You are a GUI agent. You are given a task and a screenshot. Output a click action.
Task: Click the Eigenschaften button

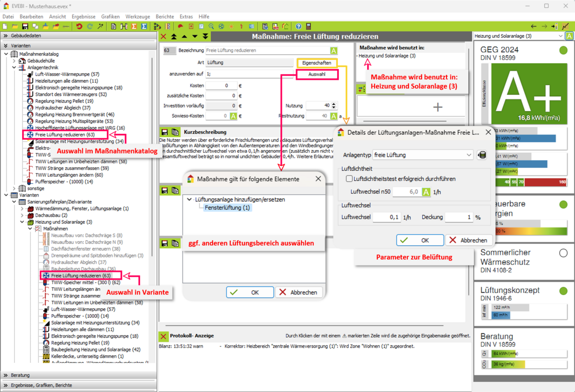tap(316, 63)
